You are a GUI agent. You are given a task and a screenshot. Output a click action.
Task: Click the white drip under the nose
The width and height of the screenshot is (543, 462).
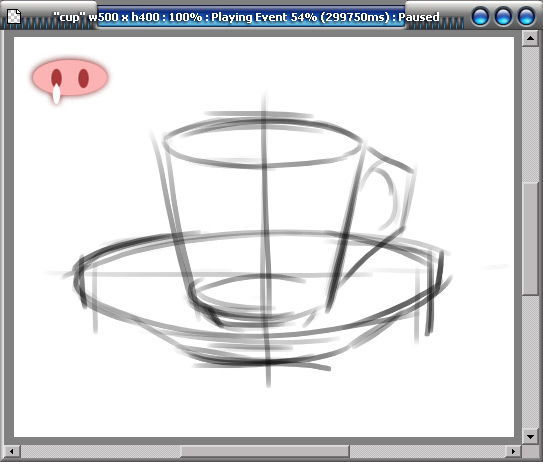56,94
